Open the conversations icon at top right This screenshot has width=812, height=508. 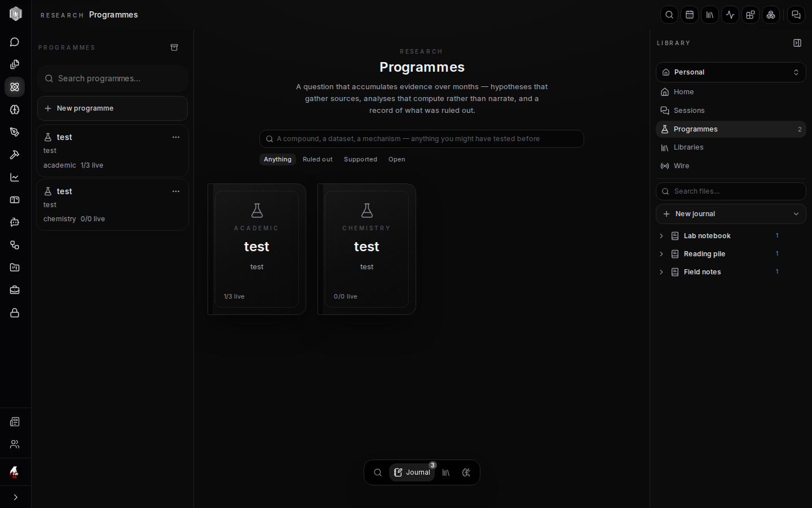tap(796, 15)
